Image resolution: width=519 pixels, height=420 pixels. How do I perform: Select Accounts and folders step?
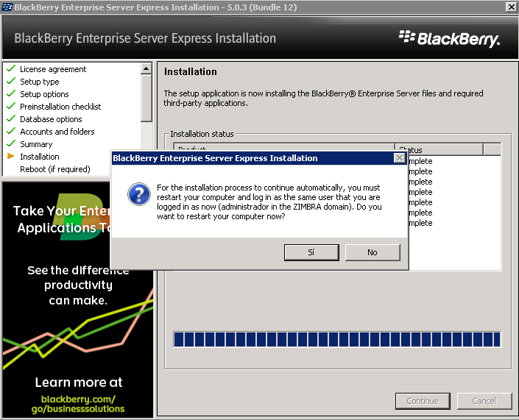57,132
